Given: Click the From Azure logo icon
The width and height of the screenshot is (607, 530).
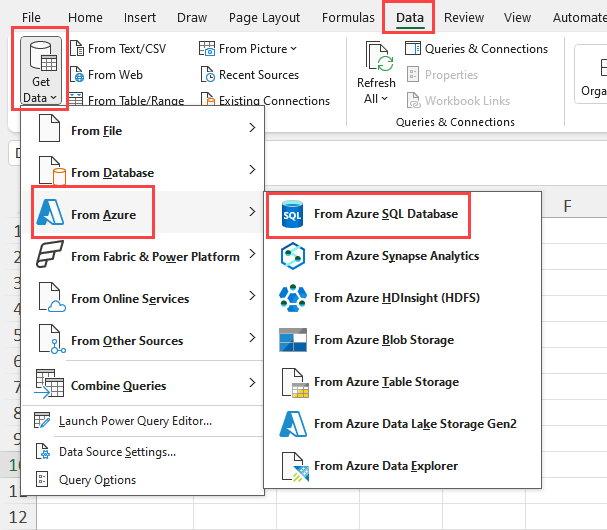Looking at the screenshot, I should click(x=50, y=212).
